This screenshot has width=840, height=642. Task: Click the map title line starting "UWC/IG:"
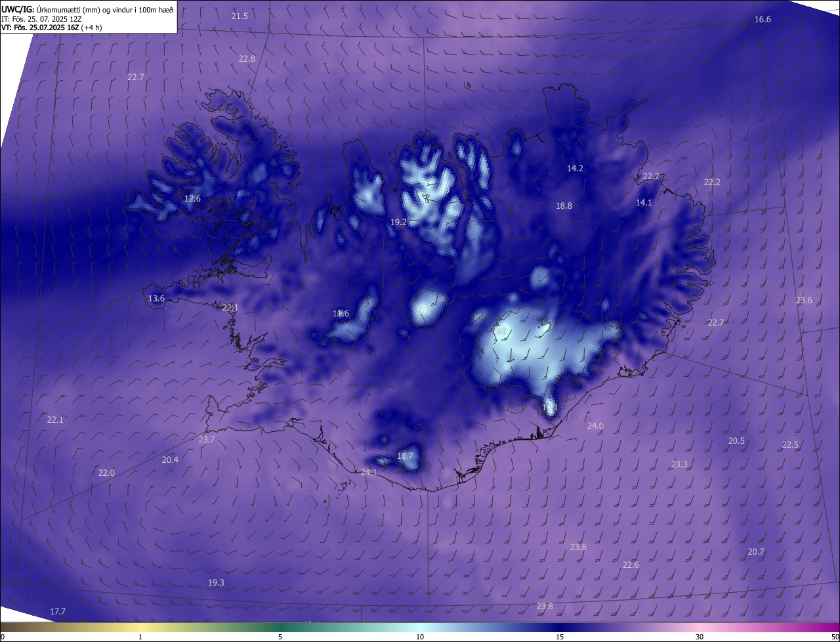87,9
